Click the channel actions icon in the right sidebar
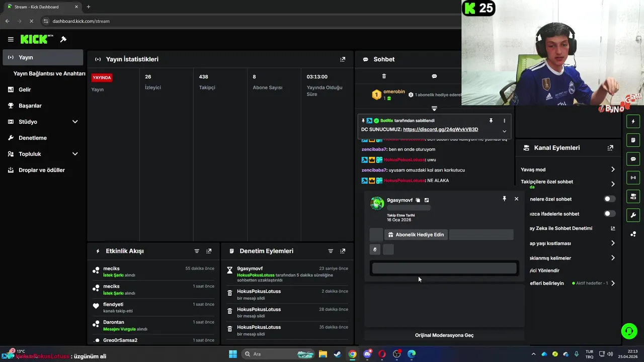Screen dimensions: 644x362 coord(633,196)
